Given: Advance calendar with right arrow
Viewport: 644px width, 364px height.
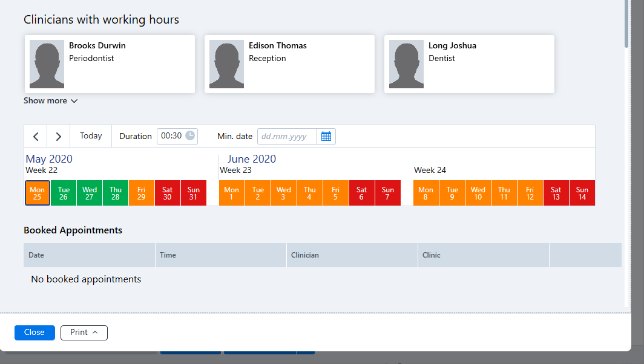Looking at the screenshot, I should click(58, 136).
